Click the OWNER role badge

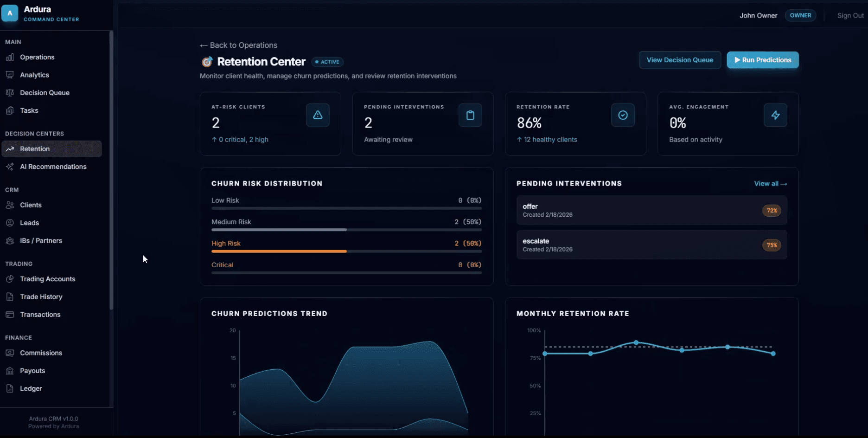[800, 15]
